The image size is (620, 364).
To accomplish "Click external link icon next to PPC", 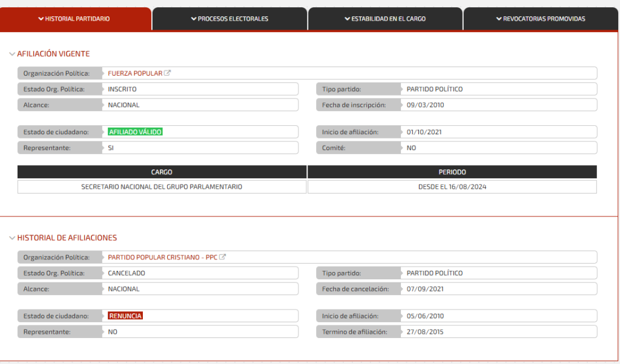I will [x=222, y=257].
